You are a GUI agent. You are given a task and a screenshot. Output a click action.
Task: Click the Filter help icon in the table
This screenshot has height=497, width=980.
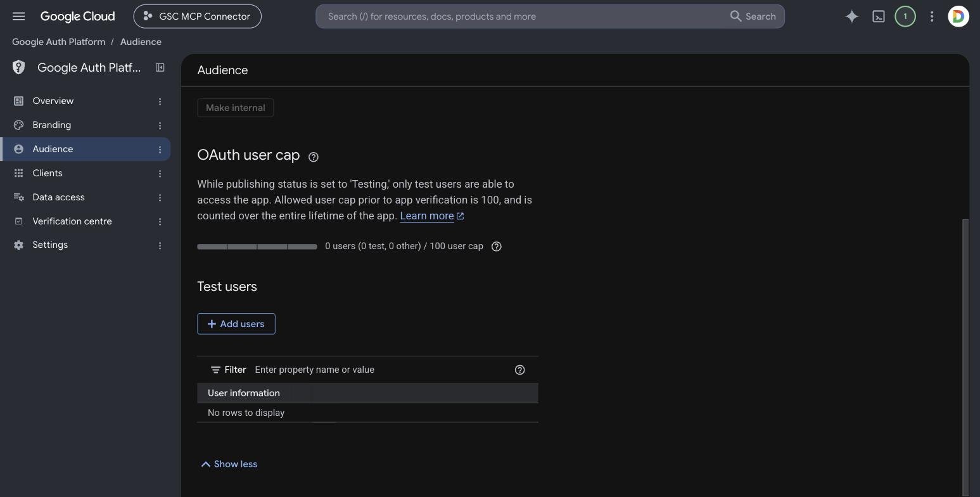tap(519, 370)
